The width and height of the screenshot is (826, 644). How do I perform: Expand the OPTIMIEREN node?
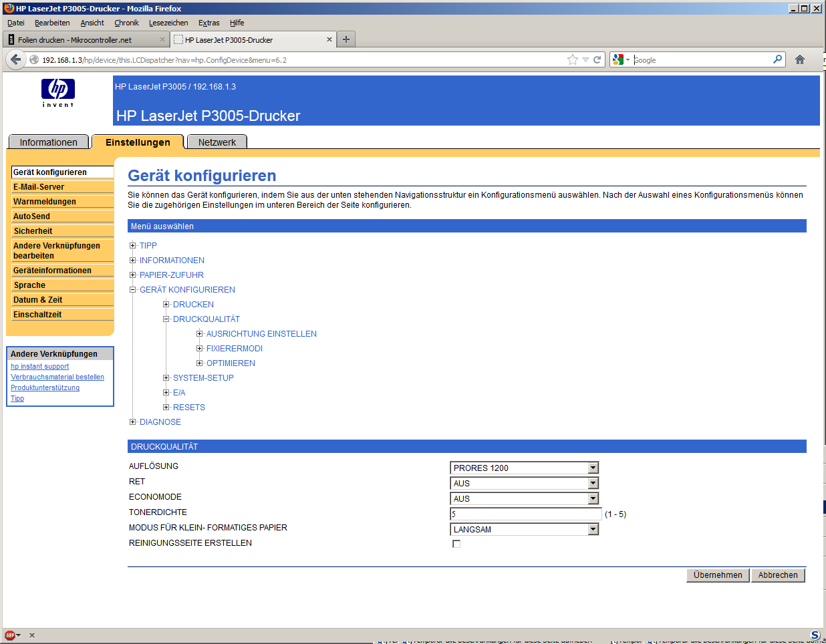[199, 363]
